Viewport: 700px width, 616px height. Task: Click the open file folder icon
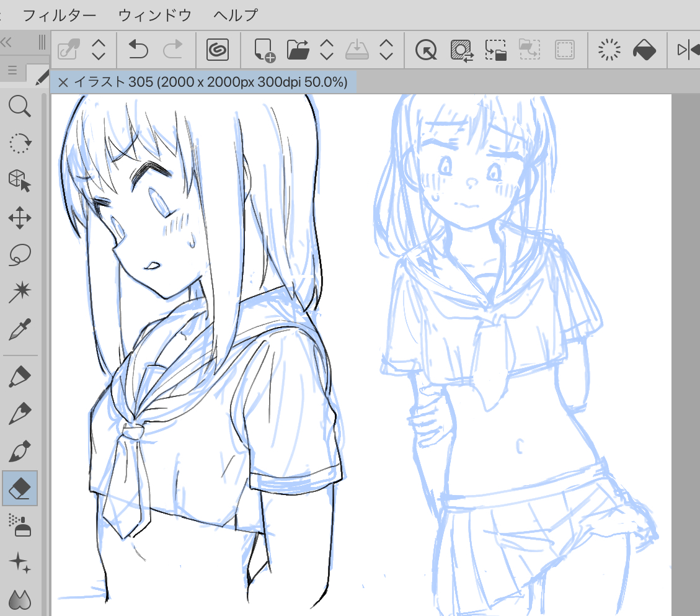click(298, 50)
